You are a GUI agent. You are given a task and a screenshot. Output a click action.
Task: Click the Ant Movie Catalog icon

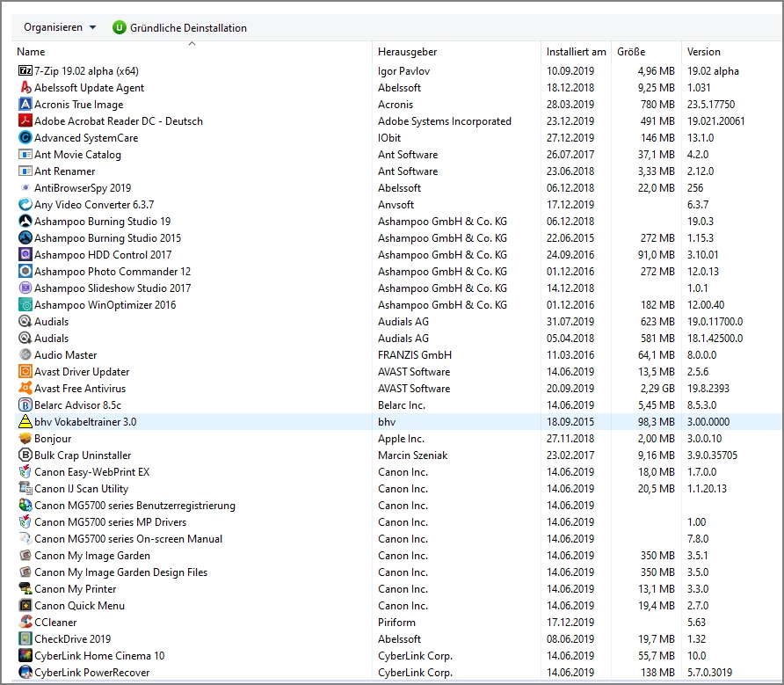click(x=25, y=154)
